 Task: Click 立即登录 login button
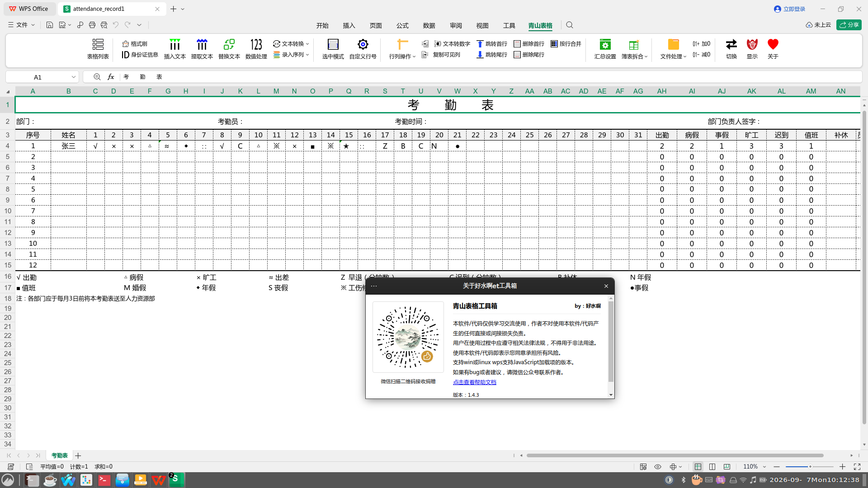pos(790,9)
